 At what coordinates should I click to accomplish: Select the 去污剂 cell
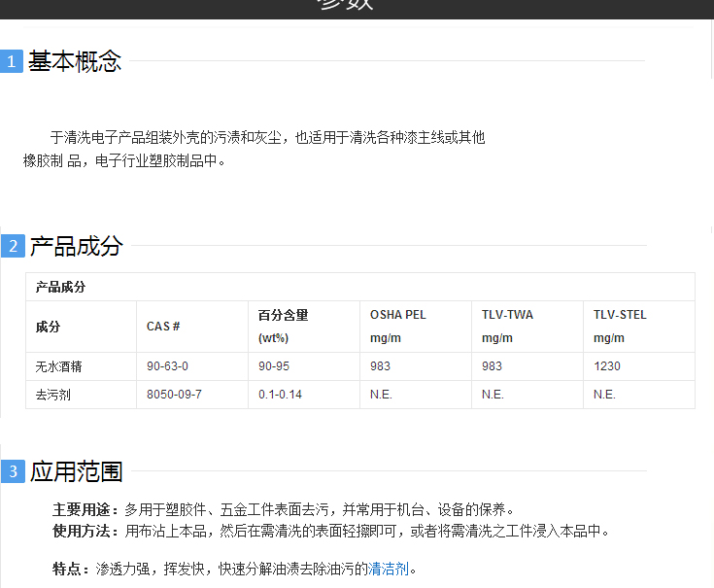tap(81, 395)
